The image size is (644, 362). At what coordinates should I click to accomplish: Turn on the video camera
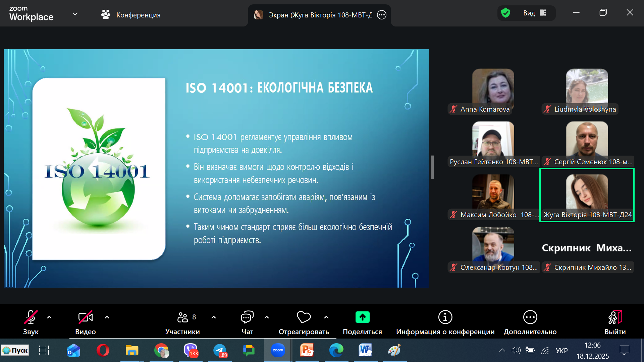[x=85, y=317]
